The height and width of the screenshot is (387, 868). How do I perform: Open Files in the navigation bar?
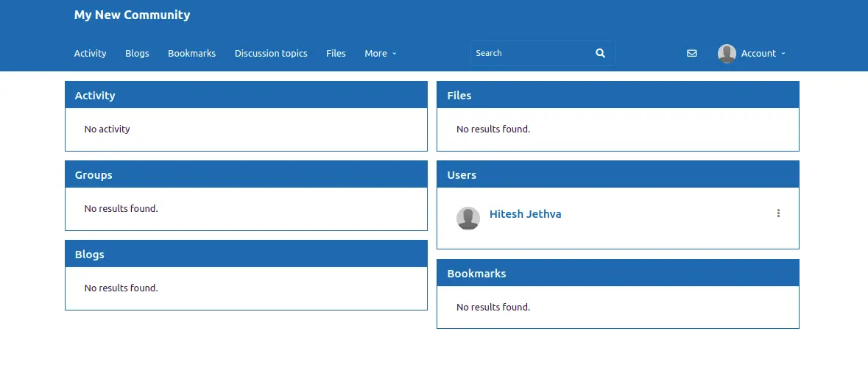pos(336,54)
